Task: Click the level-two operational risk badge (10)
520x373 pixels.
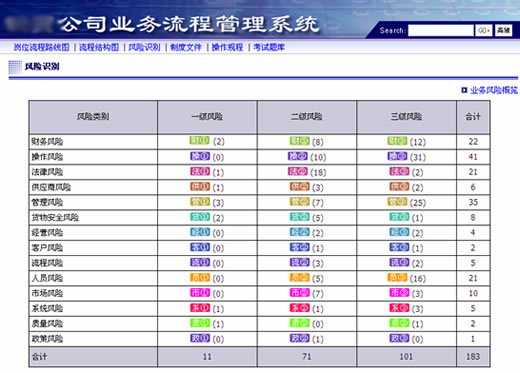Action: coord(298,156)
